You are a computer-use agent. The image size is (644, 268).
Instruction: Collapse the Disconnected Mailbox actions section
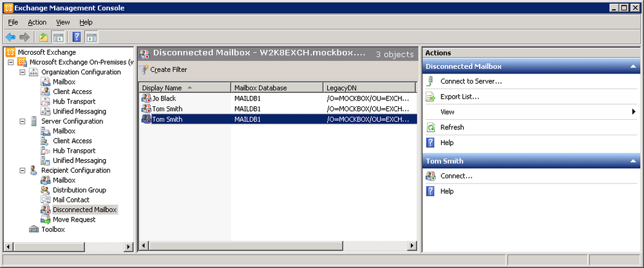click(x=632, y=66)
